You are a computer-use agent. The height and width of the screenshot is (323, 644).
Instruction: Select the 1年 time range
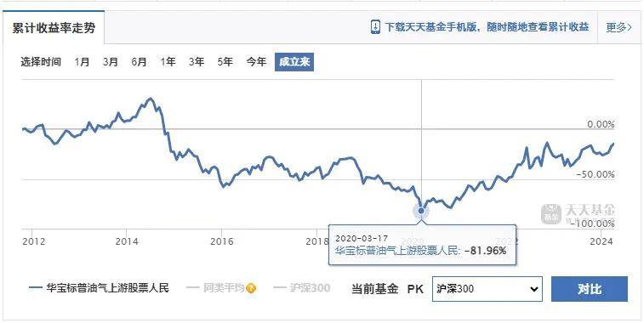point(168,62)
